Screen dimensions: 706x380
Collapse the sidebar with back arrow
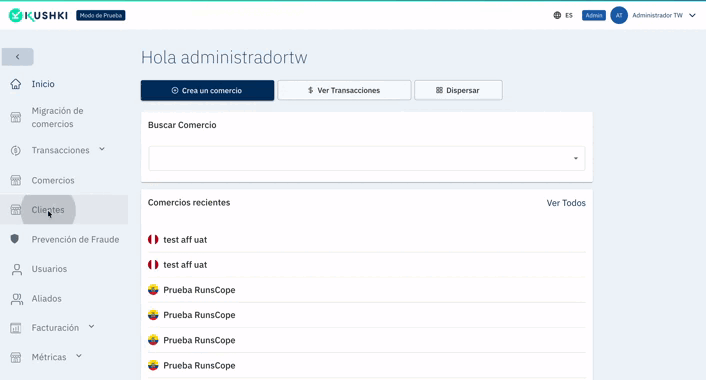pos(18,57)
